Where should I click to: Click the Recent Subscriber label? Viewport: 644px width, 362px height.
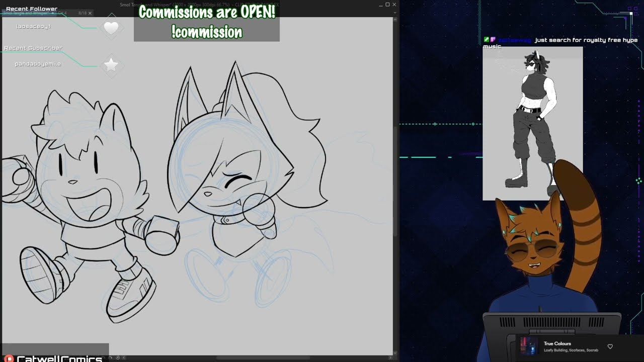pyautogui.click(x=33, y=48)
